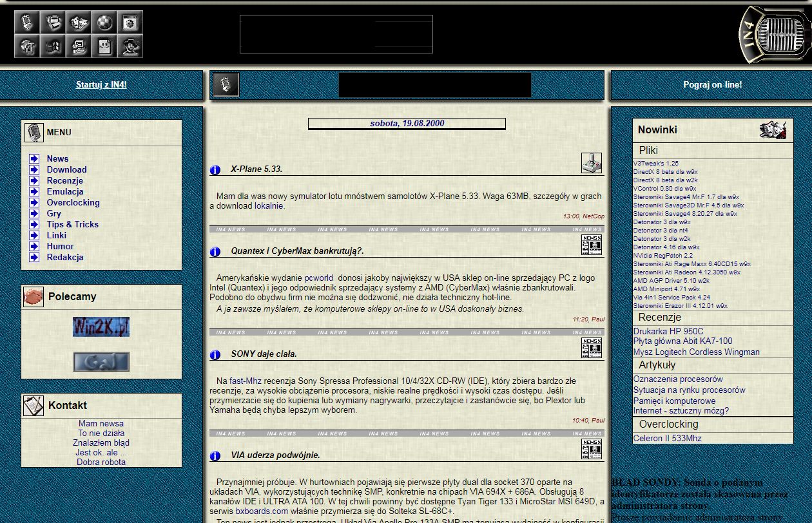812x523 pixels.
Task: Open Humor in the left menu
Action: point(60,247)
